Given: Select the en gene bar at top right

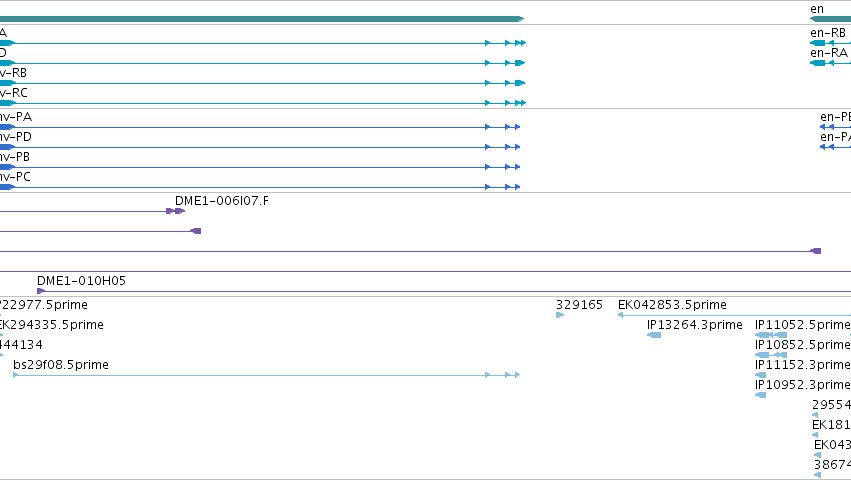Looking at the screenshot, I should [x=830, y=19].
